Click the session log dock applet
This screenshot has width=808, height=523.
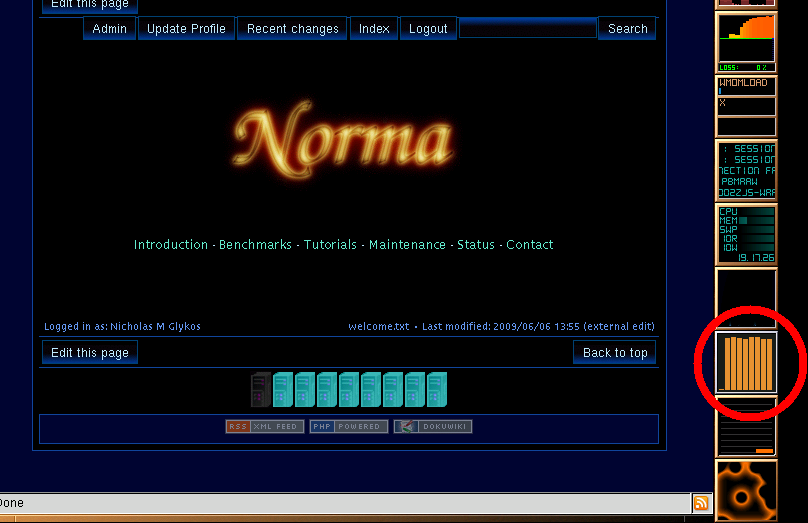click(x=747, y=170)
